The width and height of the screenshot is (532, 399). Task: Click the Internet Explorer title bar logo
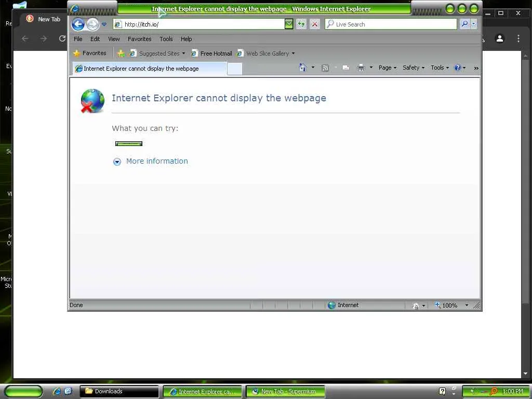click(x=75, y=8)
